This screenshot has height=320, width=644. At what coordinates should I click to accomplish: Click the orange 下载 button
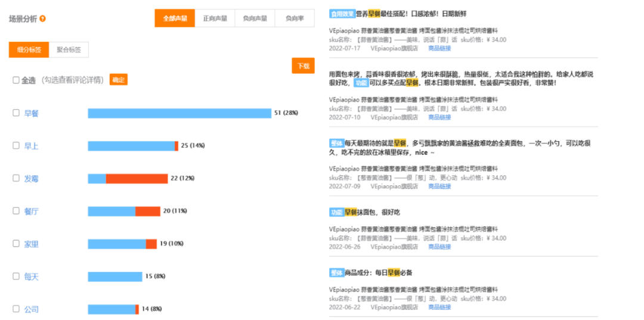tap(303, 66)
